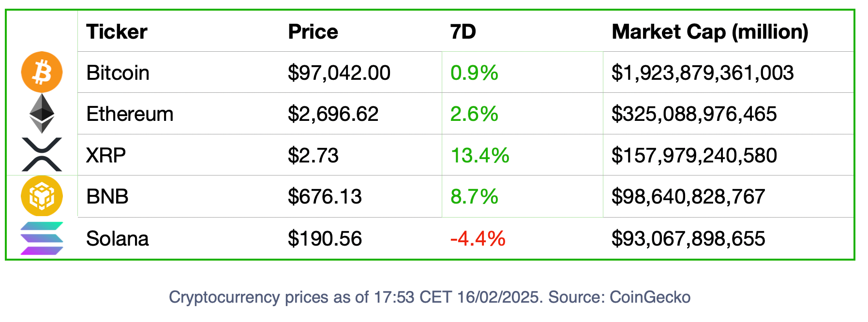
Task: Select the Ticker column header
Action: point(117,32)
